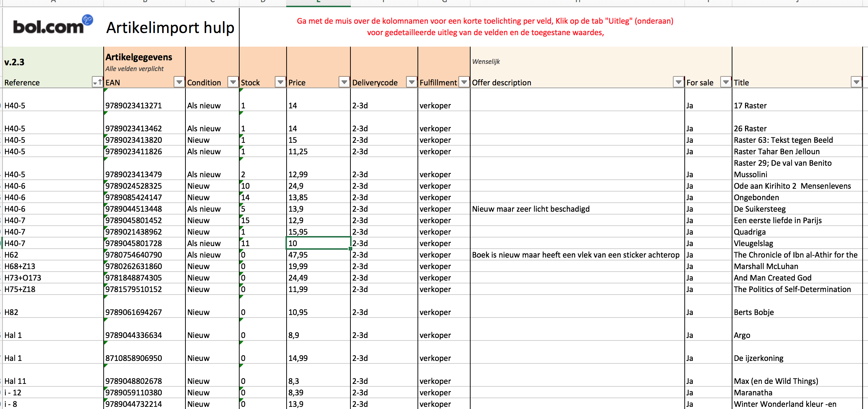
Task: Select the title cell Maranatha
Action: (x=797, y=392)
